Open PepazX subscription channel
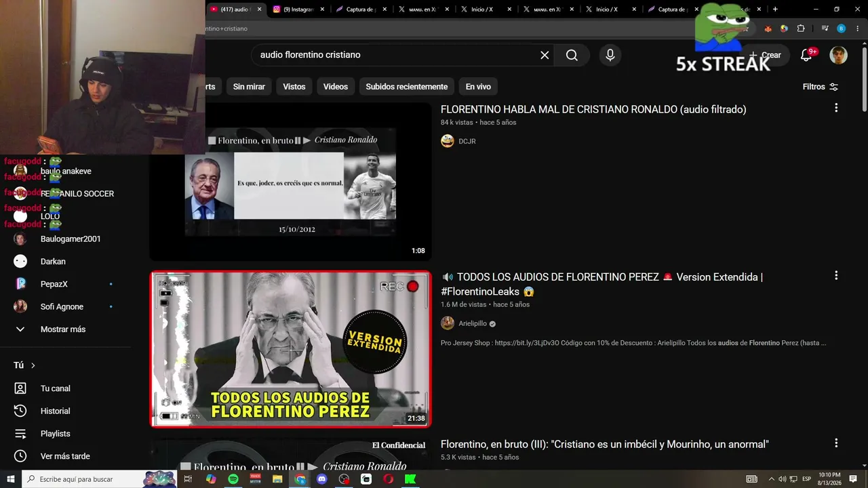The height and width of the screenshot is (488, 868). pos(54,284)
